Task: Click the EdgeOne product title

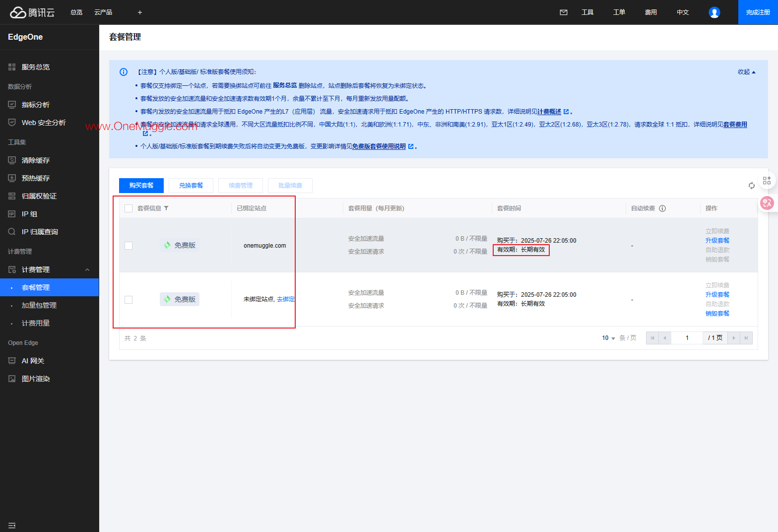Action: [25, 37]
